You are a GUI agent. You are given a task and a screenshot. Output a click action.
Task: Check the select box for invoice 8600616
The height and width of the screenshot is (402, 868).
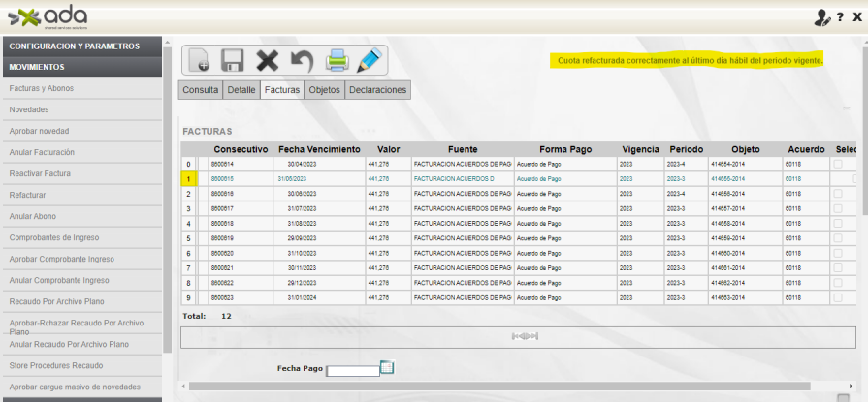837,194
